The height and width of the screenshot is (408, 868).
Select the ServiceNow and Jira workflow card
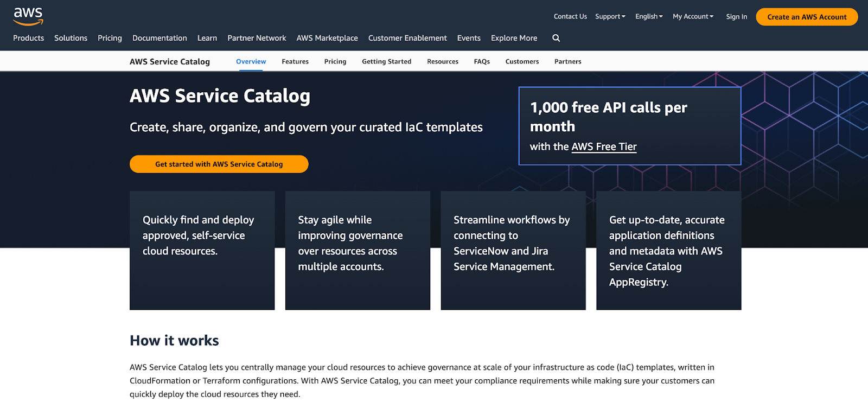click(513, 250)
